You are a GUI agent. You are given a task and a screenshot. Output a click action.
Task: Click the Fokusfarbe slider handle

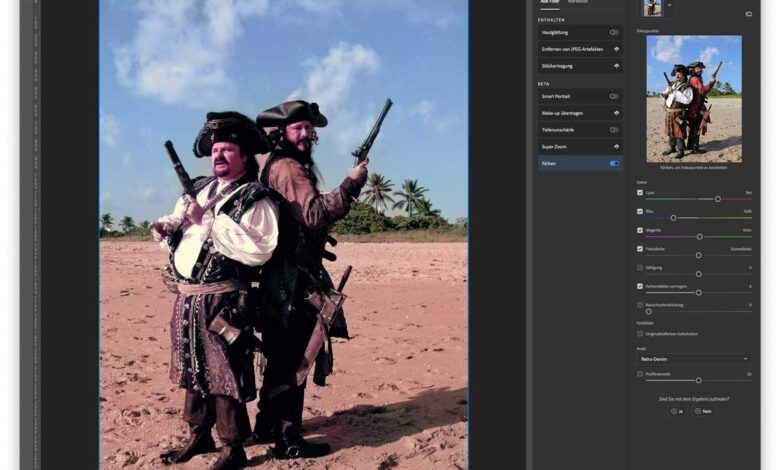(x=699, y=255)
